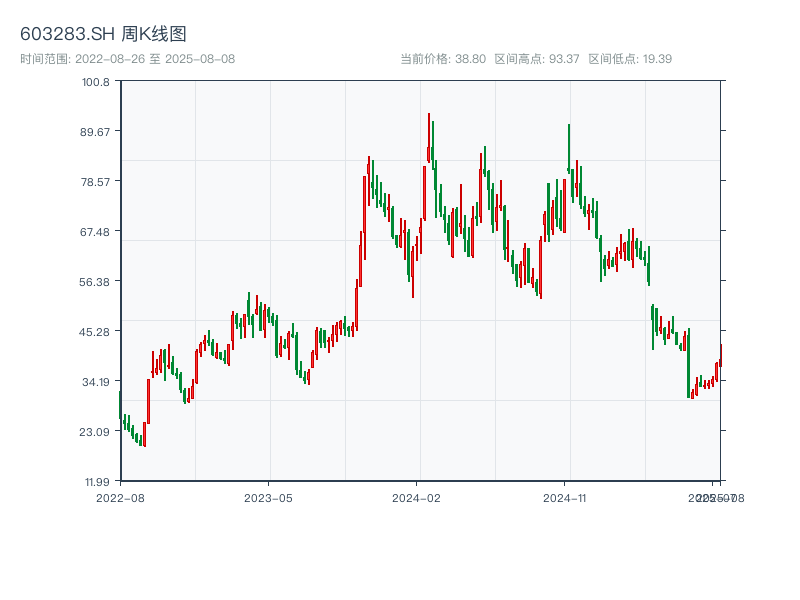The image size is (800, 600).
Task: Click the 23.09 y-axis price label
Action: (96, 431)
